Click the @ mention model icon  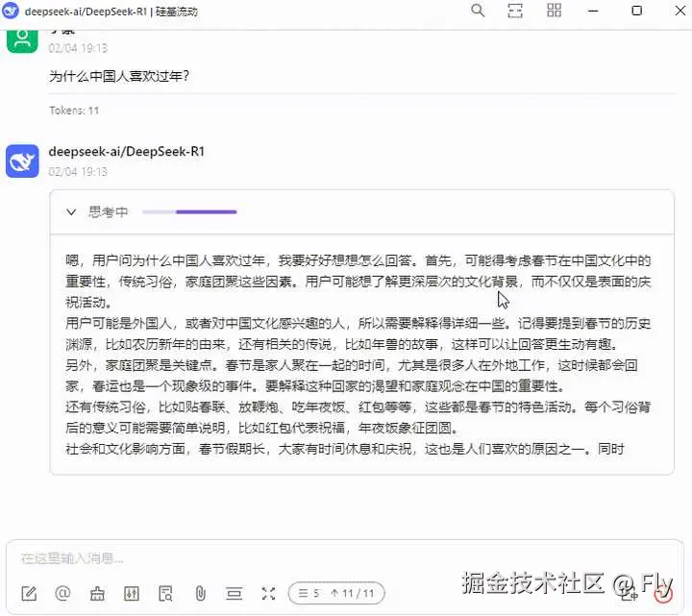pyautogui.click(x=62, y=593)
